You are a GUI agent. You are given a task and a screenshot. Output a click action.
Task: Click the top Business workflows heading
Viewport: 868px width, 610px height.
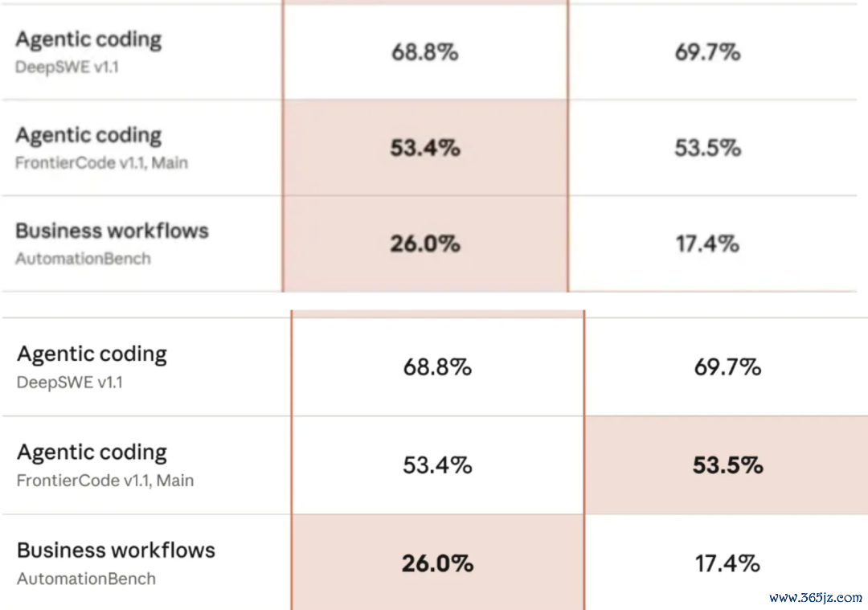112,231
